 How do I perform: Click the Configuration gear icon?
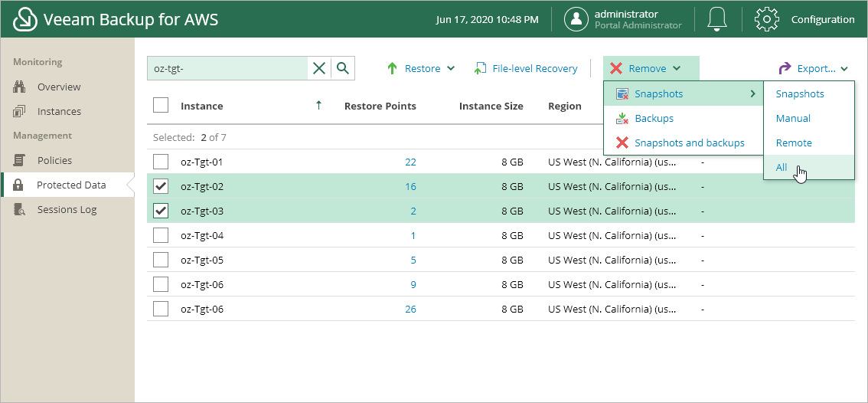[767, 19]
